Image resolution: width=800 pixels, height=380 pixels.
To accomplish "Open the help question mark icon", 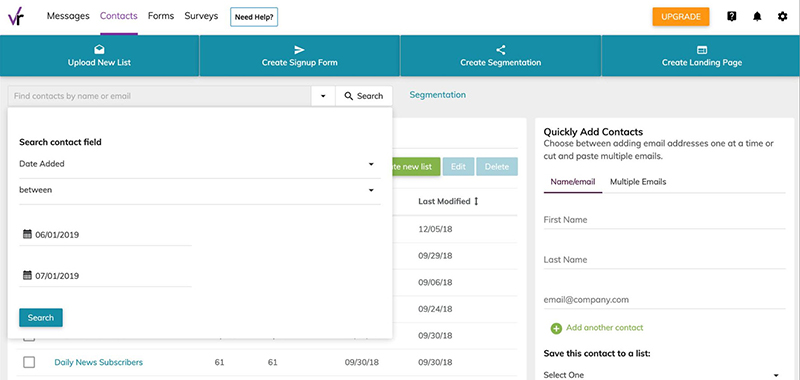I will (x=732, y=17).
